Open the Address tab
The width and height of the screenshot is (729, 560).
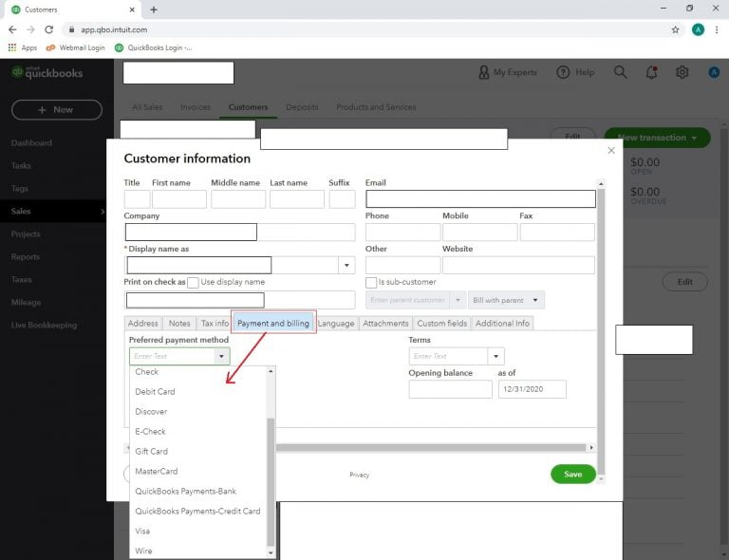[x=142, y=323]
